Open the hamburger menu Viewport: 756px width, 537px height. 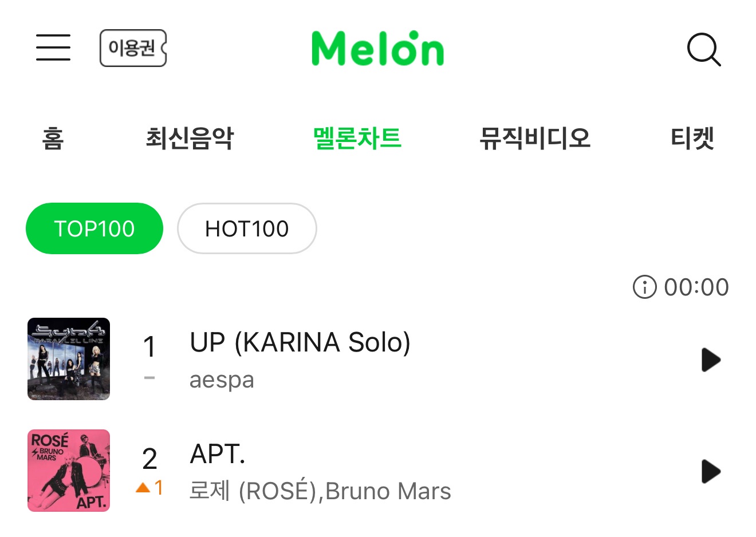tap(53, 48)
